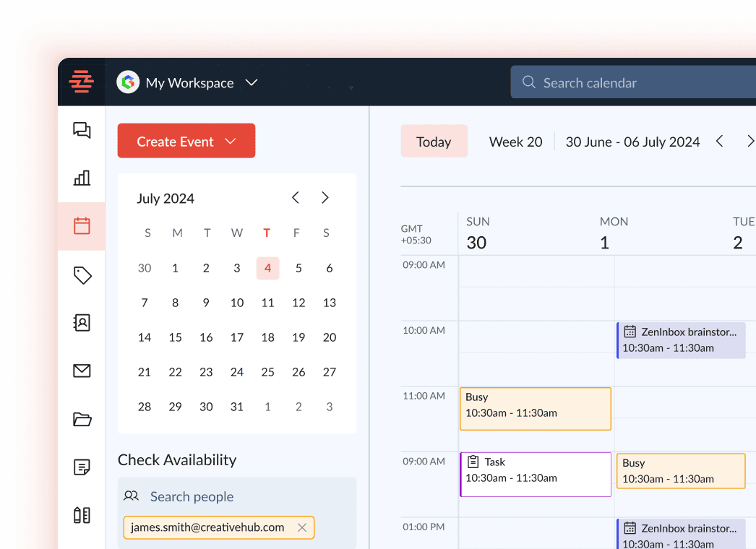Image resolution: width=756 pixels, height=549 pixels.
Task: Go to previous month in mini calendar
Action: pyautogui.click(x=296, y=198)
